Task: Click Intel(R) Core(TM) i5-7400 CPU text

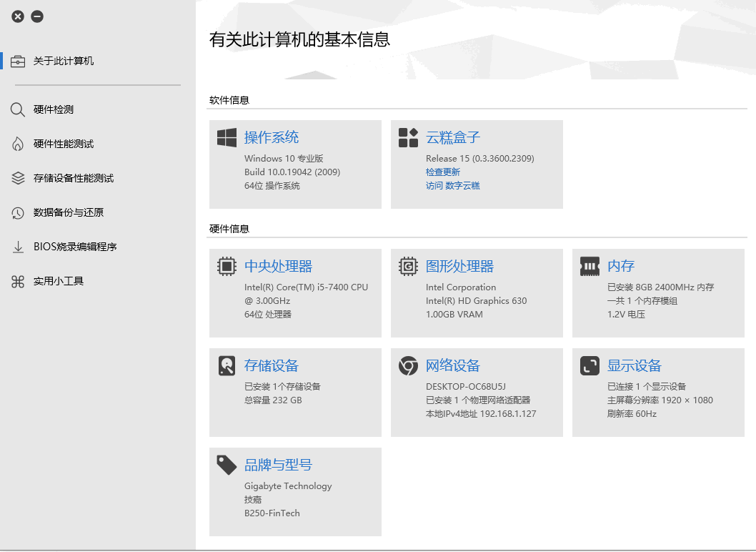Action: (x=306, y=287)
